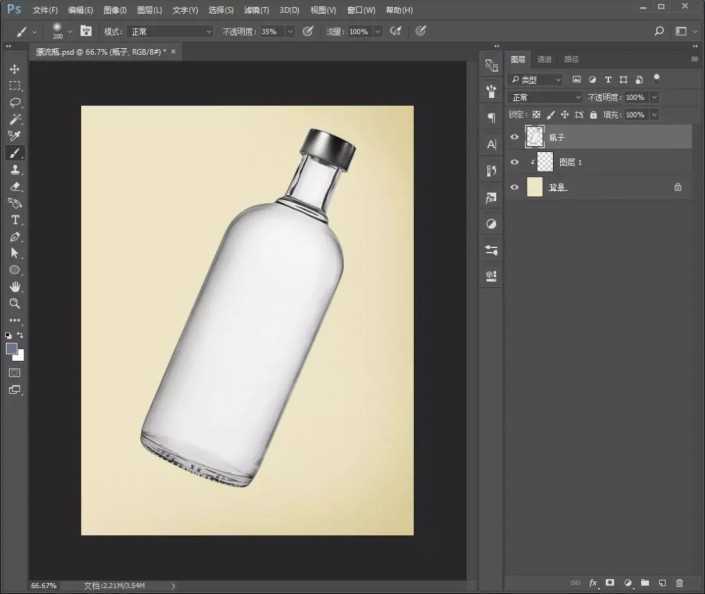Pick the Clone Stamp tool
The image size is (705, 594).
click(15, 169)
